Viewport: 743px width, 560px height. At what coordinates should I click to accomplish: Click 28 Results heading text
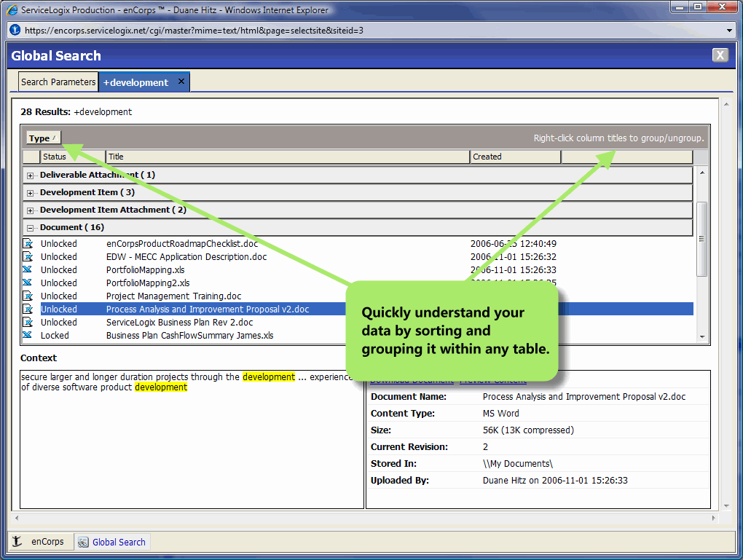pos(45,112)
